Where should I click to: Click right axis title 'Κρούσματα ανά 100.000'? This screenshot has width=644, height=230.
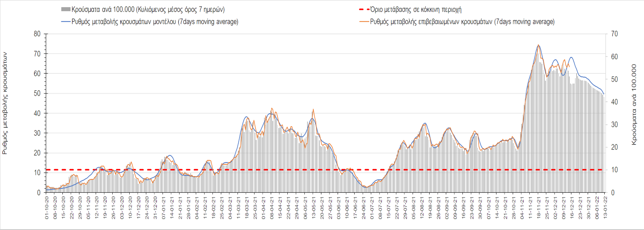coord(634,104)
